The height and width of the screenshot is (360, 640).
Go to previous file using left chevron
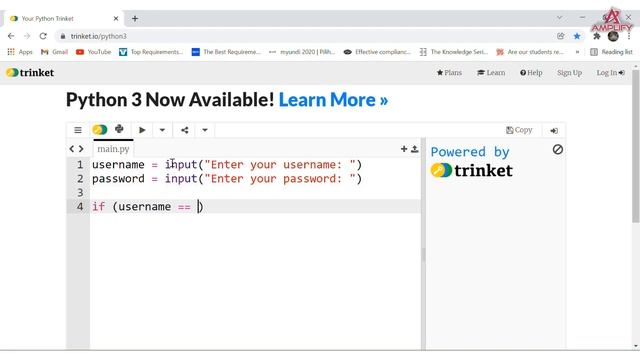click(x=72, y=149)
